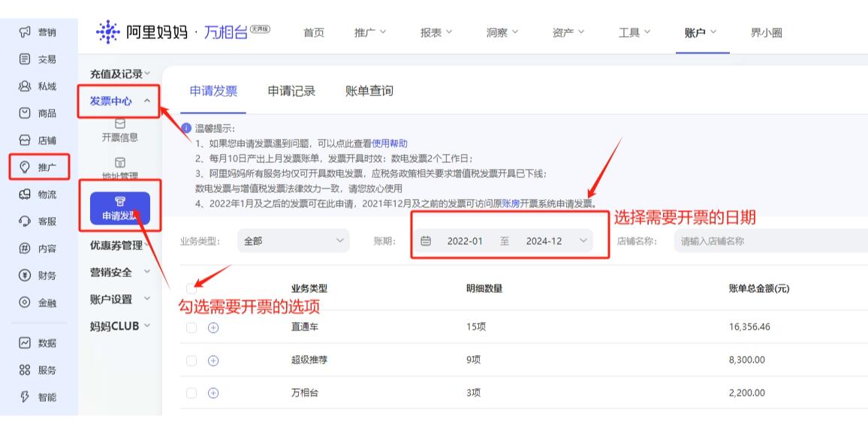Check the 万相台 row checkbox
868x434 pixels.
(x=191, y=393)
